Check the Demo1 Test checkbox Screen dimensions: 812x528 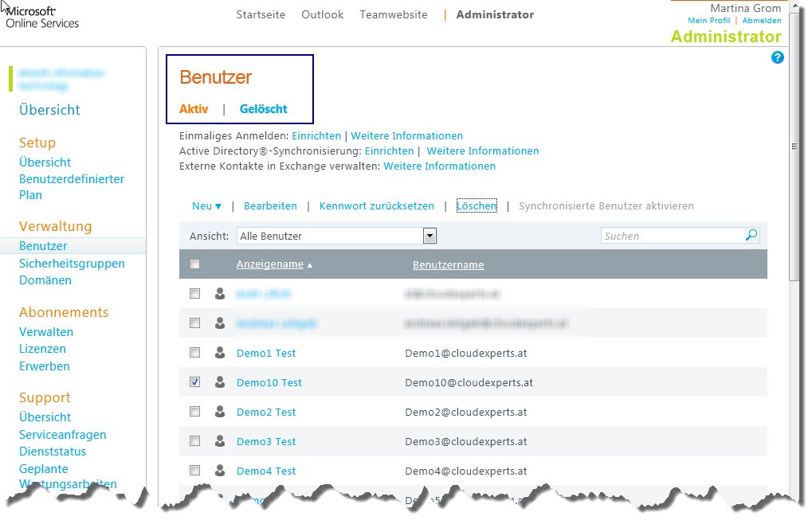pos(195,353)
